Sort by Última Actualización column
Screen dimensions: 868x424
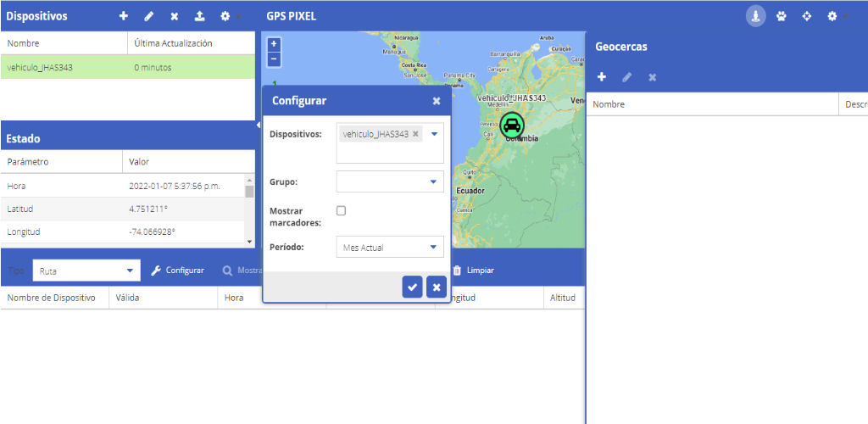192,43
